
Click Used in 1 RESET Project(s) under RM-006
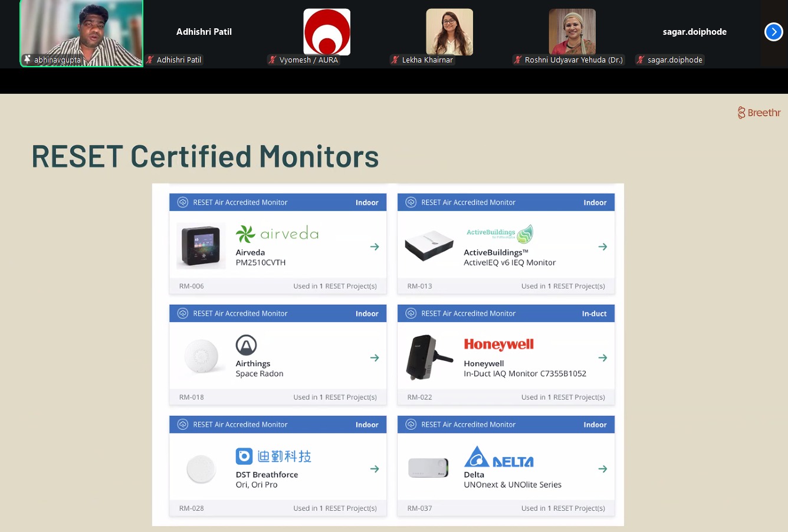click(334, 286)
